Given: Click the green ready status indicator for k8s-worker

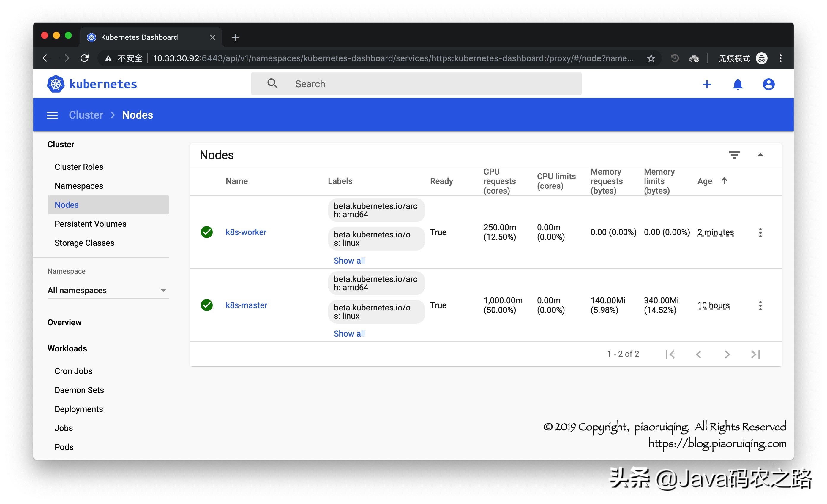Looking at the screenshot, I should (x=206, y=232).
